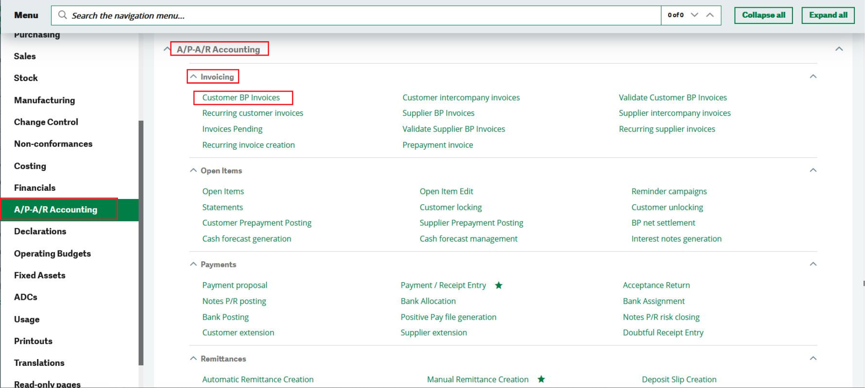Open Translations module
This screenshot has height=388, width=868.
pyautogui.click(x=39, y=363)
